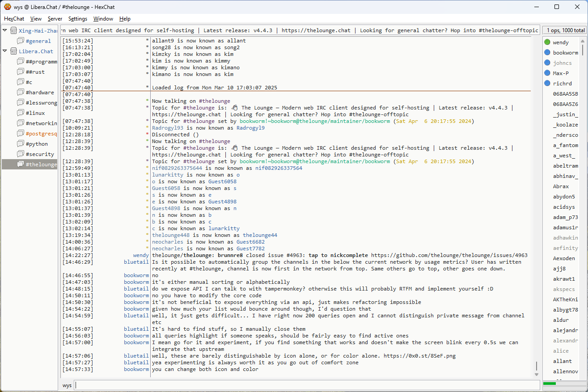Click the server icon for Libera.Chat network
The image size is (588, 392).
point(13,51)
